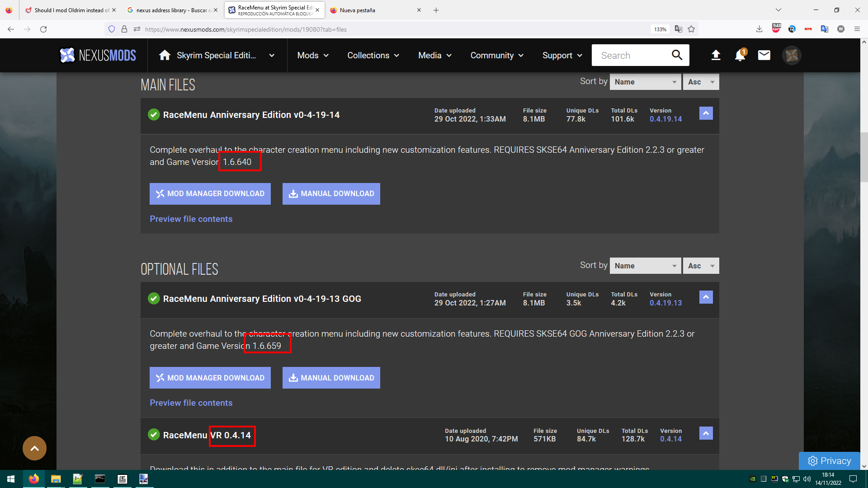Preview file contents of GOG file
This screenshot has width=868, height=488.
click(x=191, y=403)
